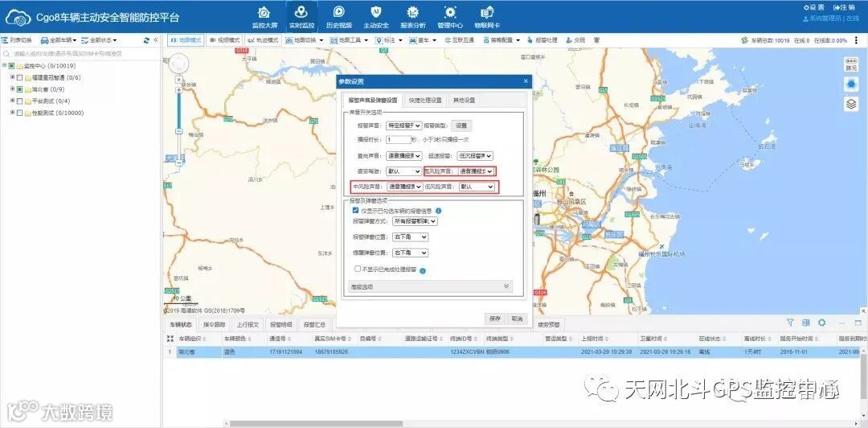Open the 指令跟踪 bottom tab
This screenshot has width=868, height=428.
(x=215, y=325)
